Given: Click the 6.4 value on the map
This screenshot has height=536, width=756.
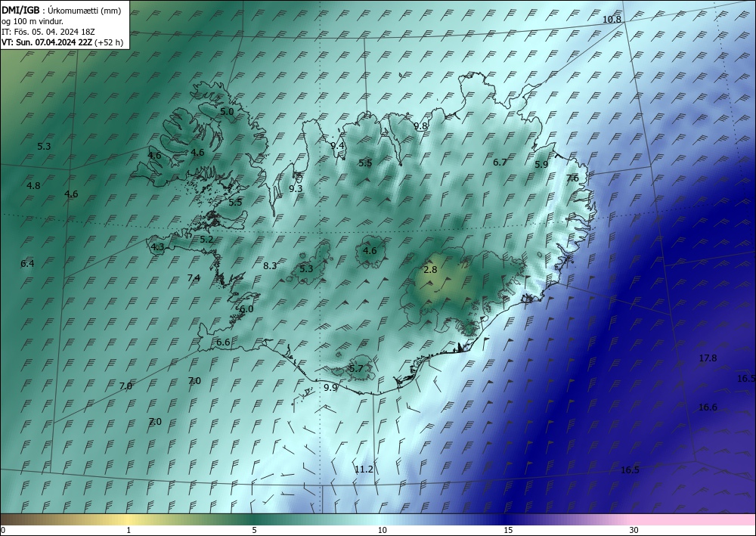Looking at the screenshot, I should click(x=27, y=264).
